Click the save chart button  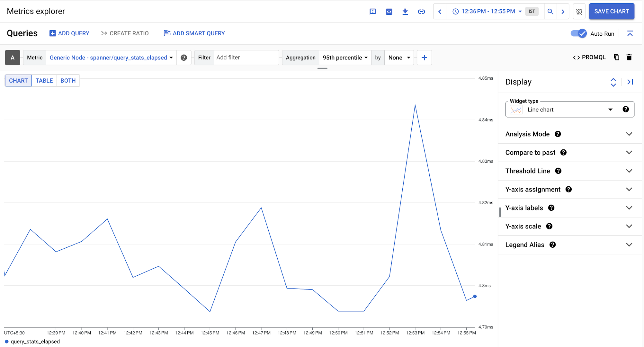[x=611, y=12]
